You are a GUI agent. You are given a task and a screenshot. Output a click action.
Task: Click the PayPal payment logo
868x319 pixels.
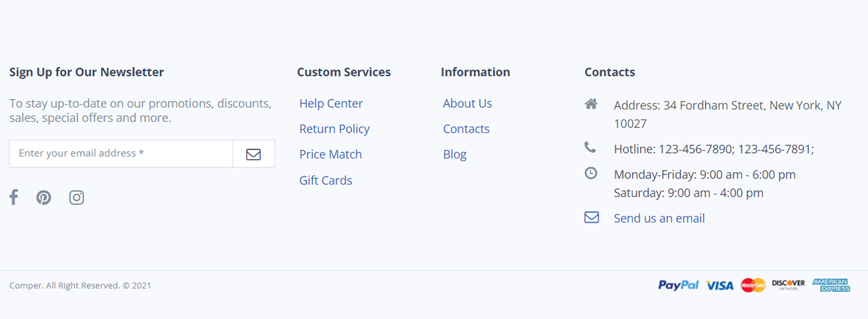tap(678, 285)
